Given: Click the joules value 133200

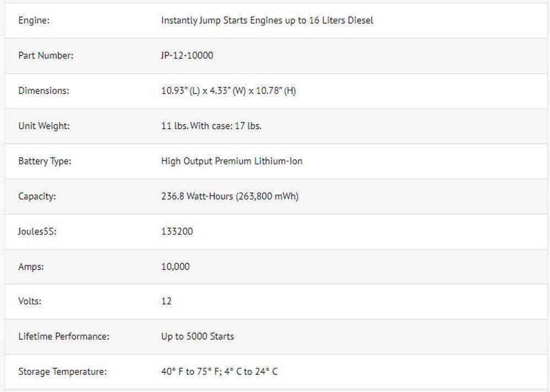Looking at the screenshot, I should point(177,232).
